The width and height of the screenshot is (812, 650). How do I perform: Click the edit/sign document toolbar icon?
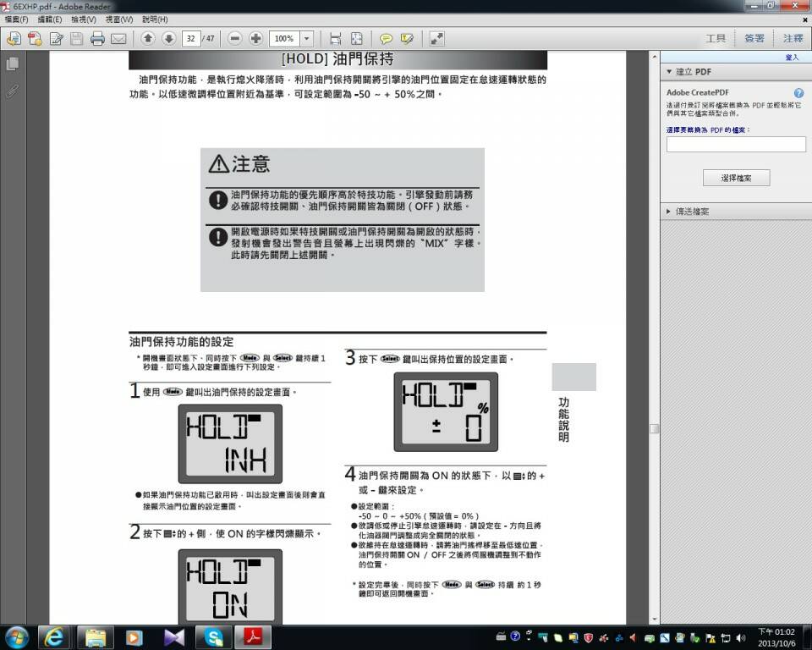coord(56,38)
